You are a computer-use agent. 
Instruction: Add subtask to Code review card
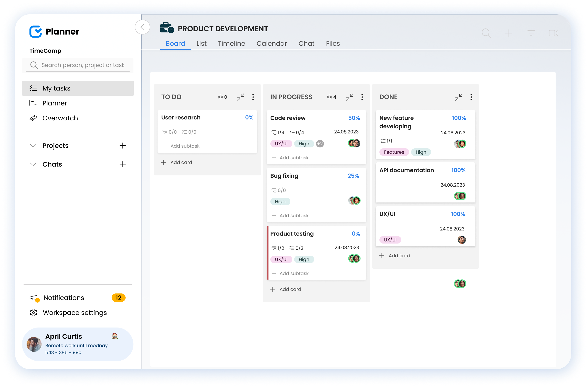(290, 158)
